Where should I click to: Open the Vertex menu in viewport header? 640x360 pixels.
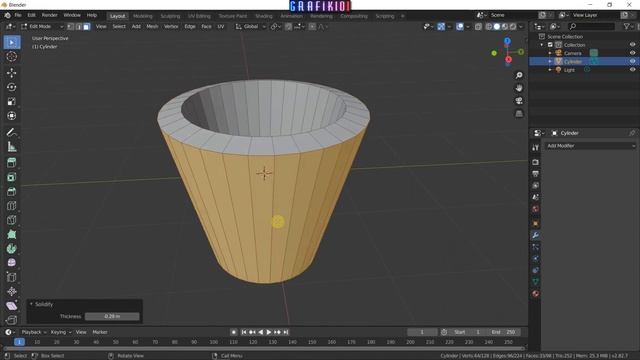click(171, 27)
